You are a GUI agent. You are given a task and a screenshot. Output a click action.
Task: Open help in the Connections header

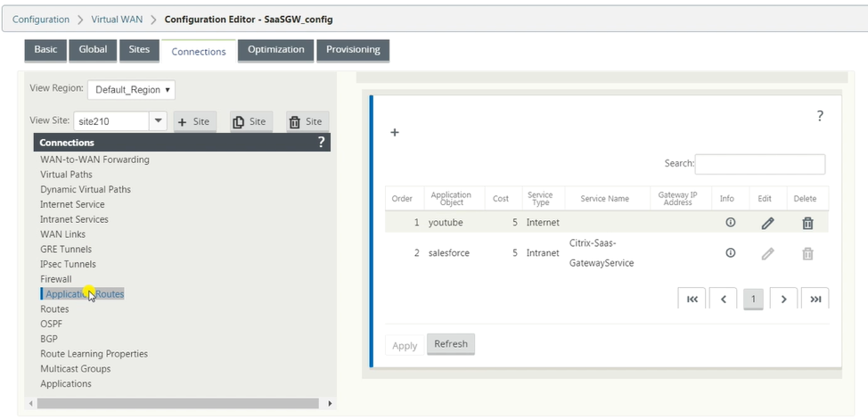point(321,143)
